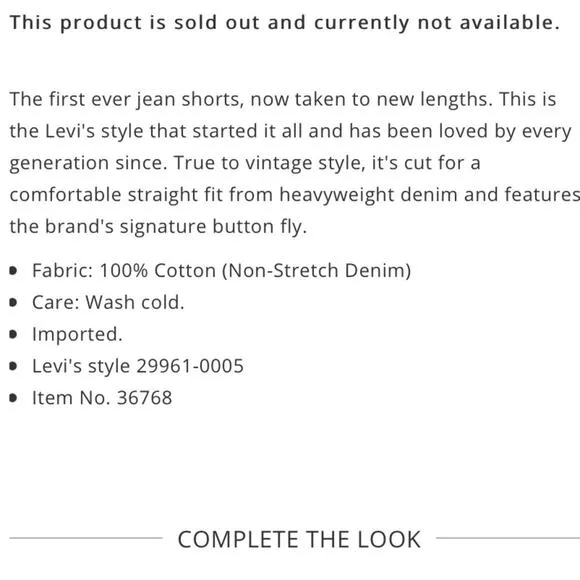The height and width of the screenshot is (580, 580).
Task: Click the 'signature button fly' phrase
Action: pyautogui.click(x=213, y=227)
